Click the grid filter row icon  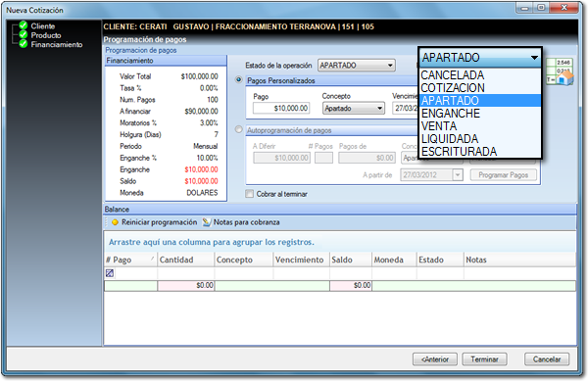110,273
